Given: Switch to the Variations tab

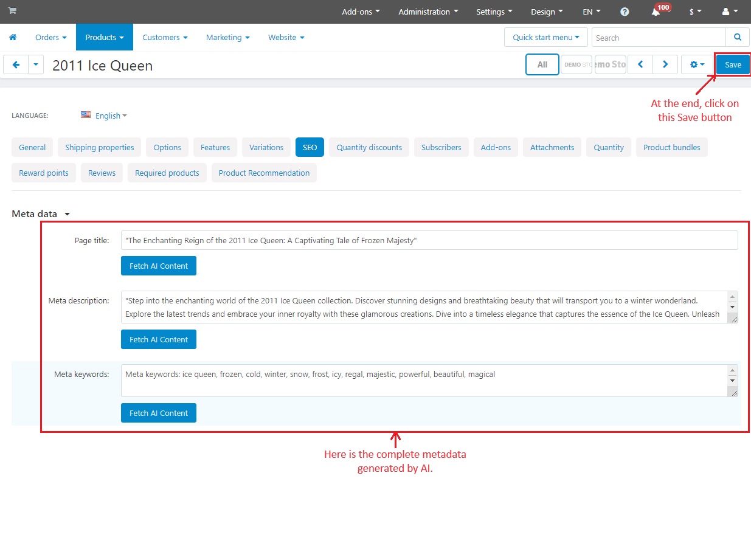Looking at the screenshot, I should [x=266, y=147].
